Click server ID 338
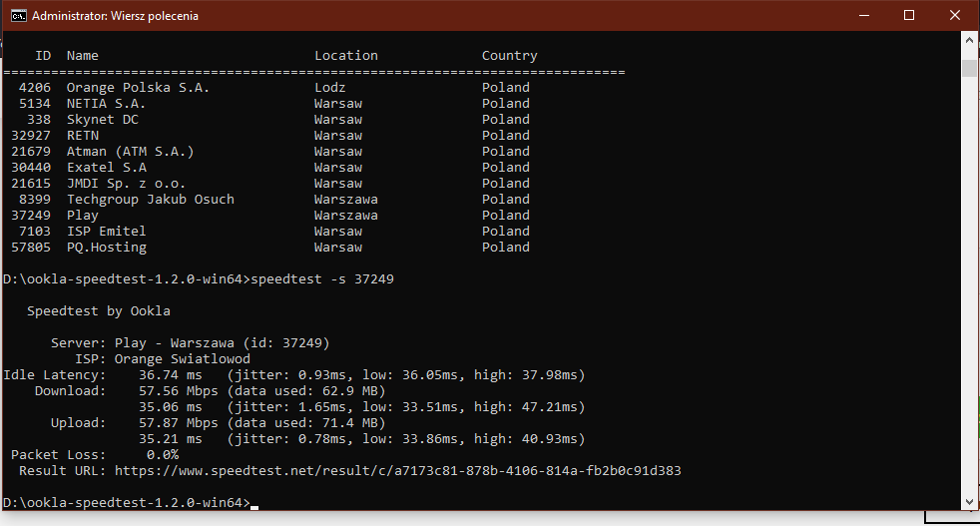980x526 pixels. click(39, 120)
